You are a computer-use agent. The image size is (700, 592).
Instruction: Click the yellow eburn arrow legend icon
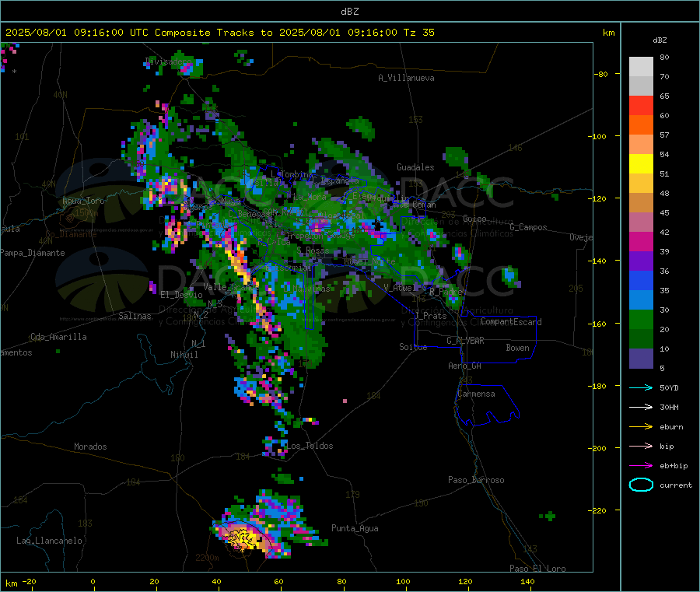click(x=641, y=427)
